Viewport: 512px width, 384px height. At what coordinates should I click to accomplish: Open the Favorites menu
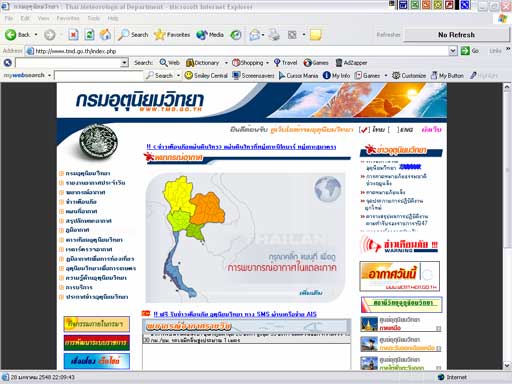click(68, 18)
